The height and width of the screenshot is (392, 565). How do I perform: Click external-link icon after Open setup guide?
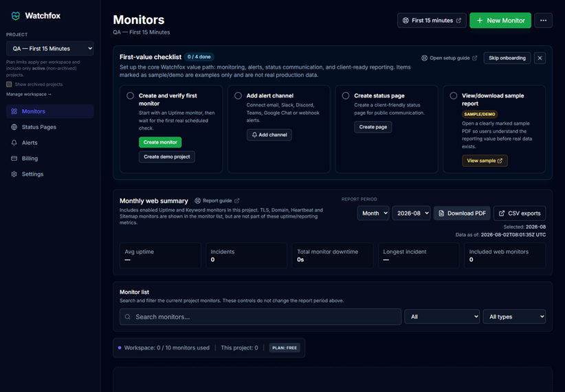tap(474, 58)
